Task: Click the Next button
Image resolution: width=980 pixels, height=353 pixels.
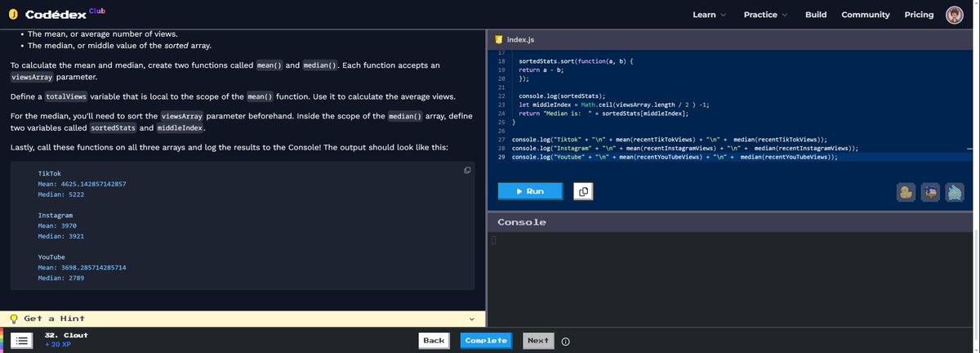Action: [x=538, y=341]
